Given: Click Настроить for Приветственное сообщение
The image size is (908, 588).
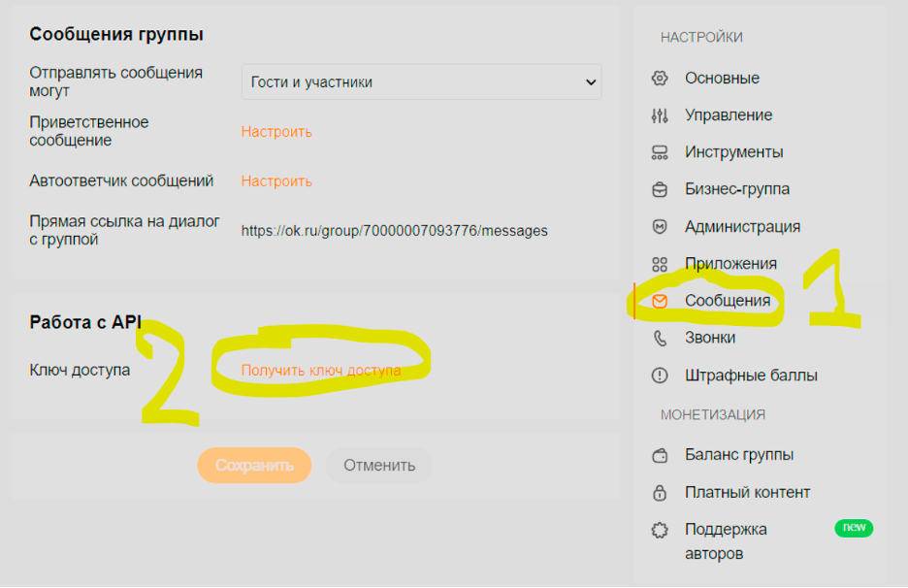Looking at the screenshot, I should [x=276, y=132].
